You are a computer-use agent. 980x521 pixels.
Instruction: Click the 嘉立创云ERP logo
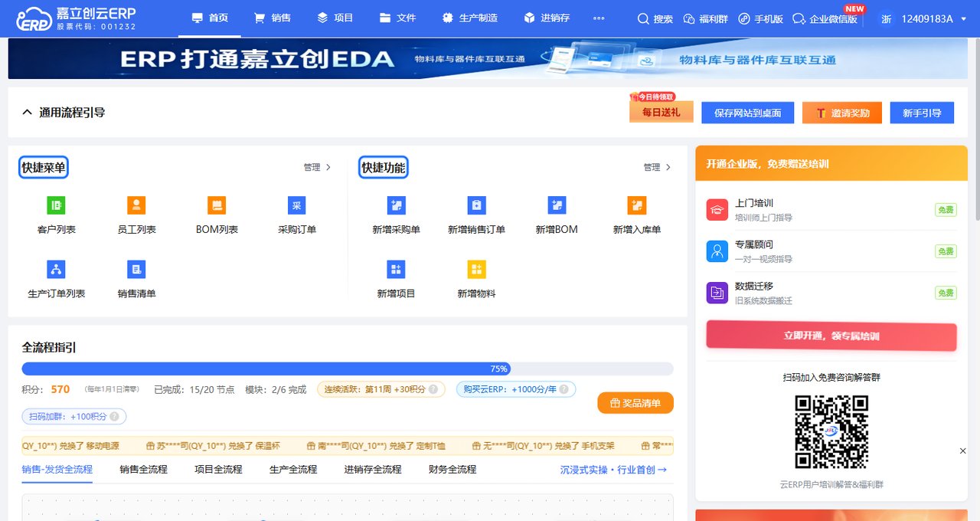pyautogui.click(x=77, y=18)
